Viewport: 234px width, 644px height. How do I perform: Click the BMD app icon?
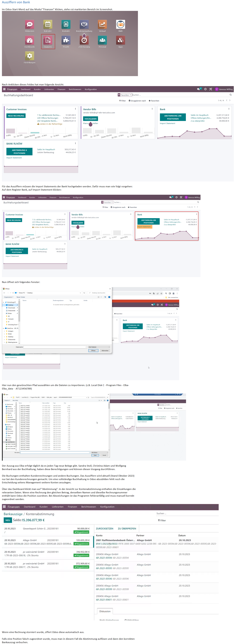point(121,24)
